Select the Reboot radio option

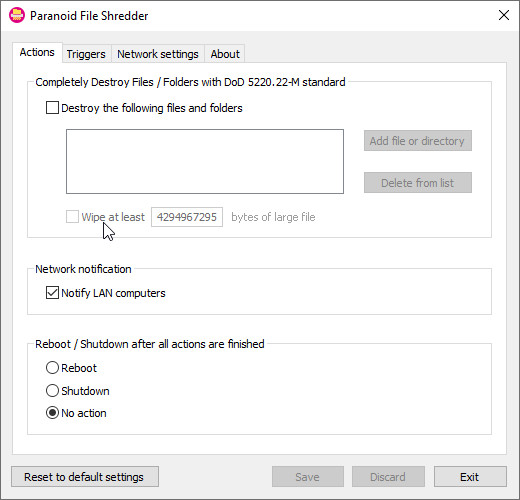(x=52, y=368)
